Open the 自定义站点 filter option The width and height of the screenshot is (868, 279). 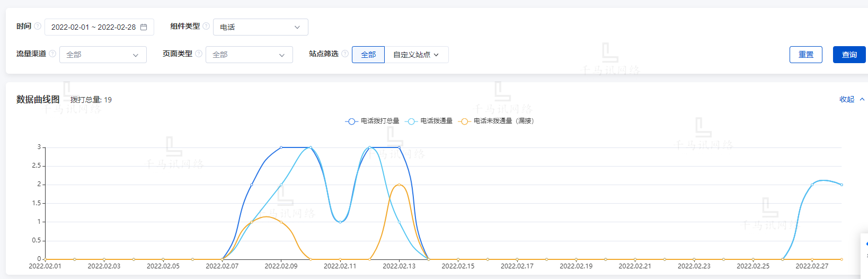416,55
